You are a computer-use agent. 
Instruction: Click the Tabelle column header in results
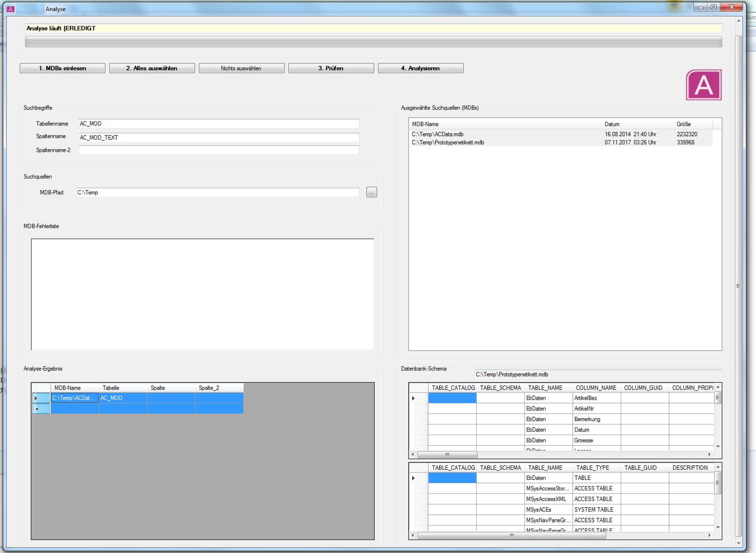[123, 388]
